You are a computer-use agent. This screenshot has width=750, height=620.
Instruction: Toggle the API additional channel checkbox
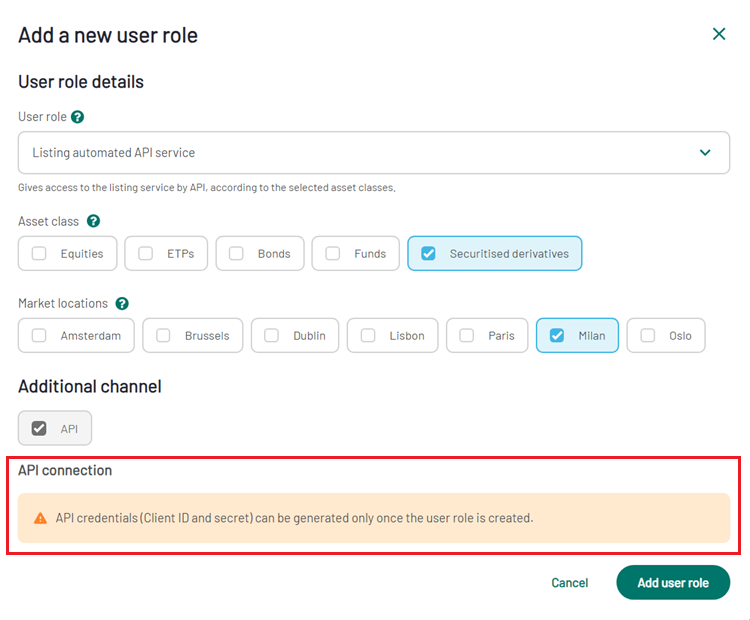40,428
